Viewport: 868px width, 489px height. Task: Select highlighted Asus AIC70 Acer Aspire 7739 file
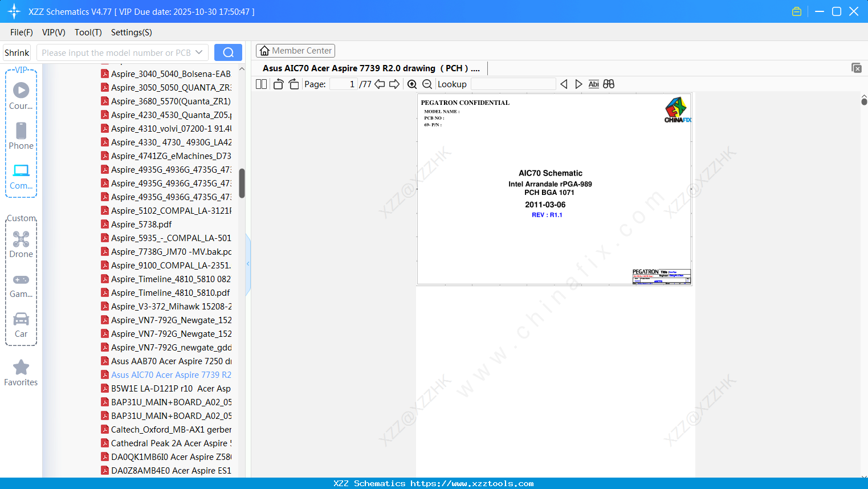166,374
